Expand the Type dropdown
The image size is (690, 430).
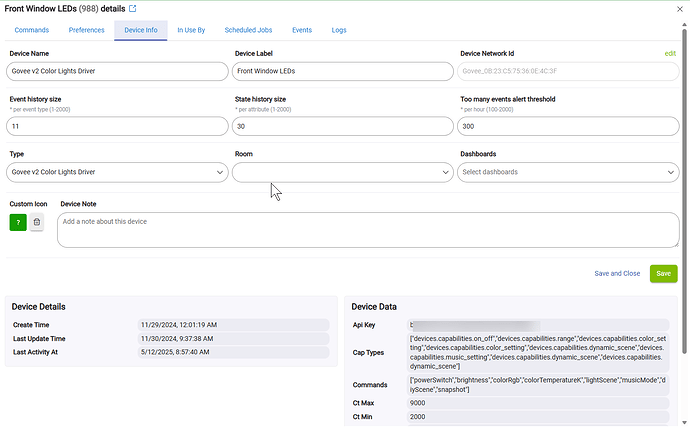117,172
